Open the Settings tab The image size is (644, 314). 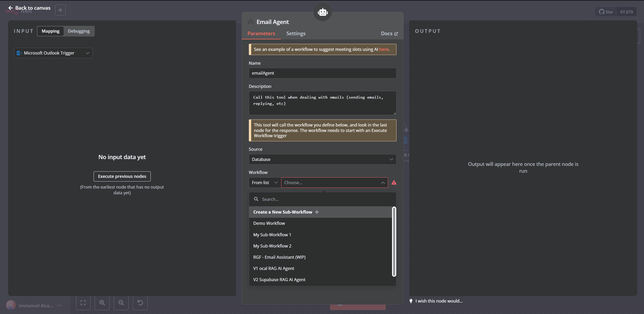[296, 33]
